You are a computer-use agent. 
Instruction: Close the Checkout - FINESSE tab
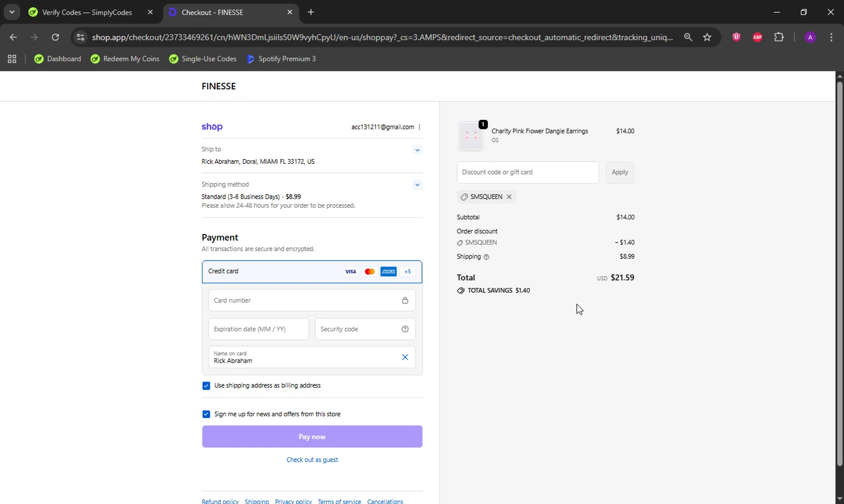[x=290, y=12]
